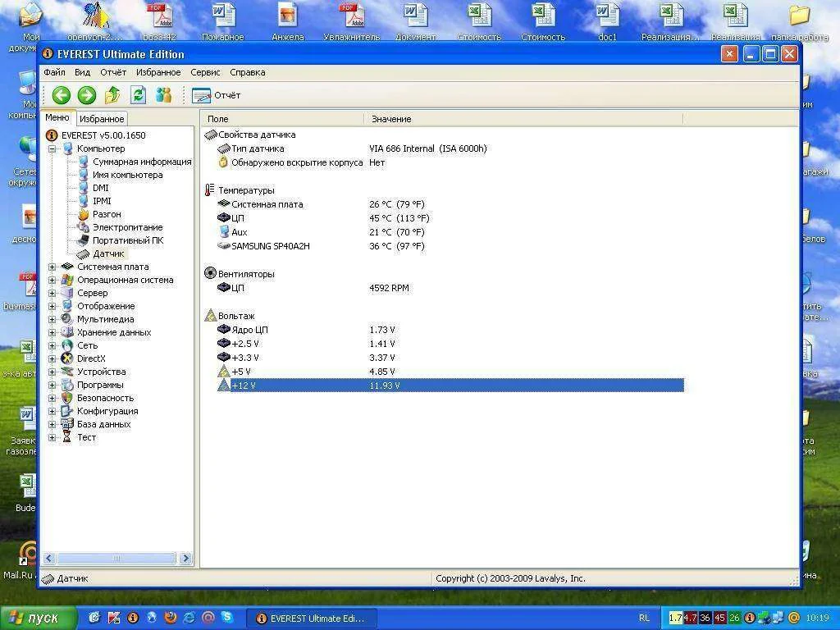Select the Разгон tree item
Viewport: 840px width, 630px height.
coord(107,214)
